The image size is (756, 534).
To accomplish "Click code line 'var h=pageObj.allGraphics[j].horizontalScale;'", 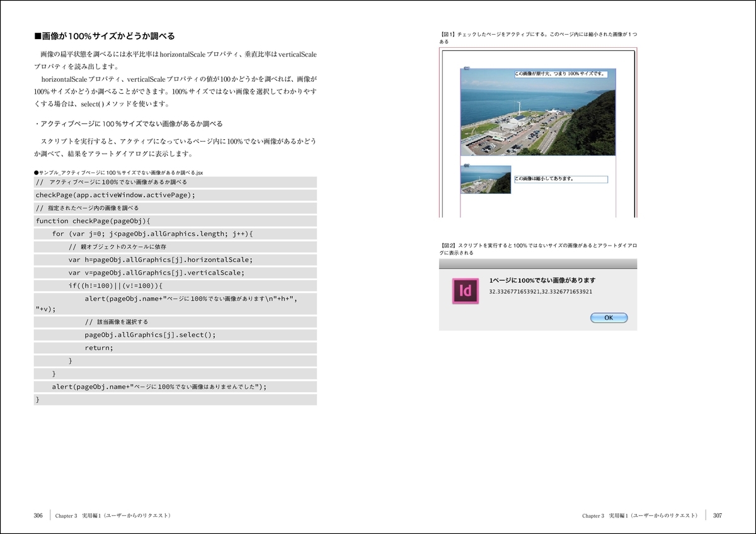I will click(x=175, y=259).
